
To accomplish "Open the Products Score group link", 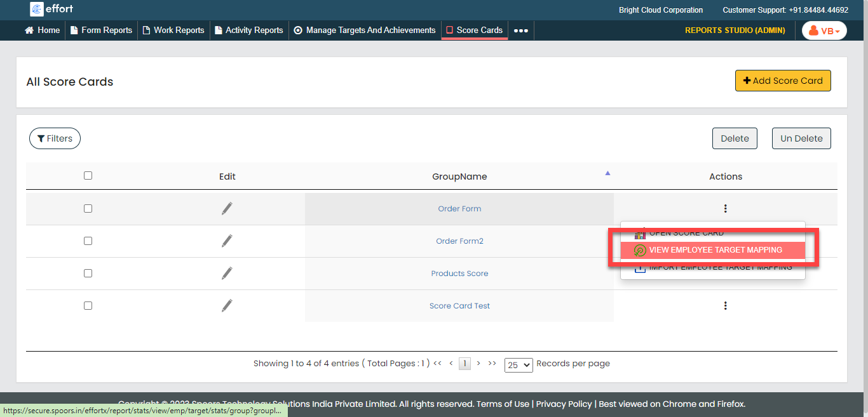I will tap(459, 274).
